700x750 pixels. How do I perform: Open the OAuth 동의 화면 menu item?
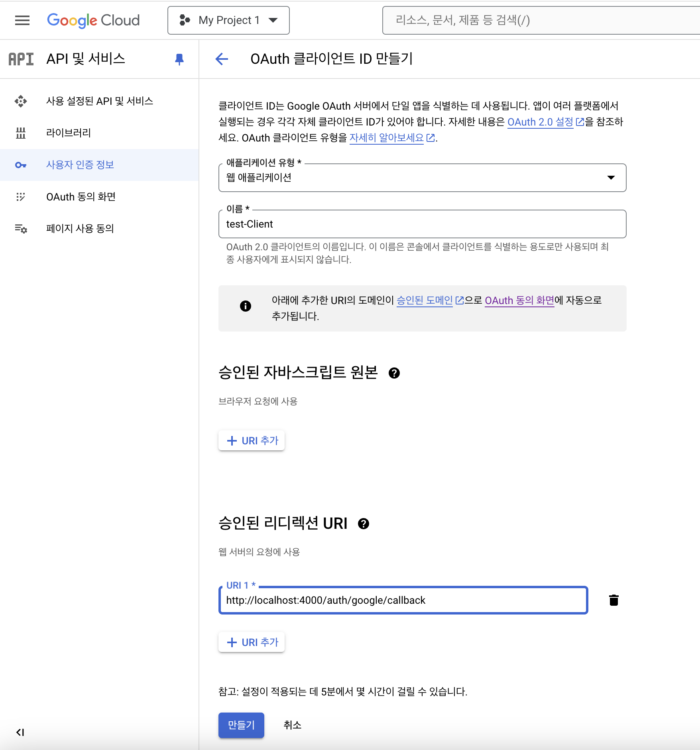click(99, 197)
